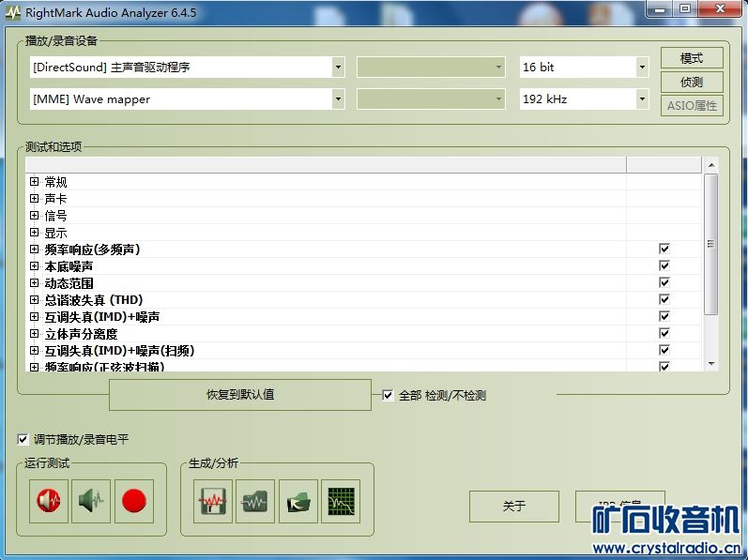Expand the 互调失真(IMD)+噪声 node
This screenshot has height=560, width=748.
coord(35,316)
